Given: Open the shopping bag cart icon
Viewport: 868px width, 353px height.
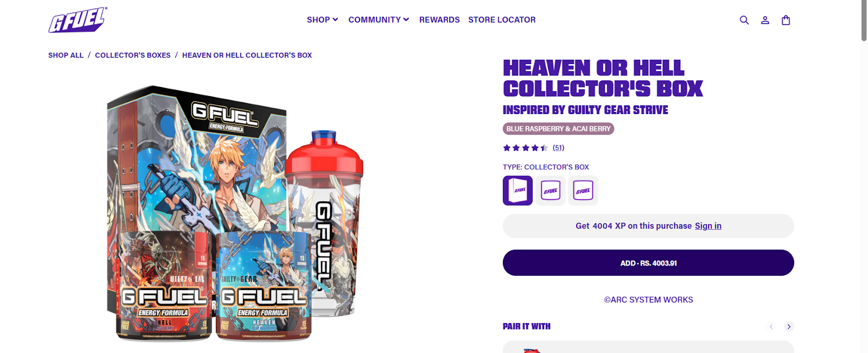Looking at the screenshot, I should [786, 20].
